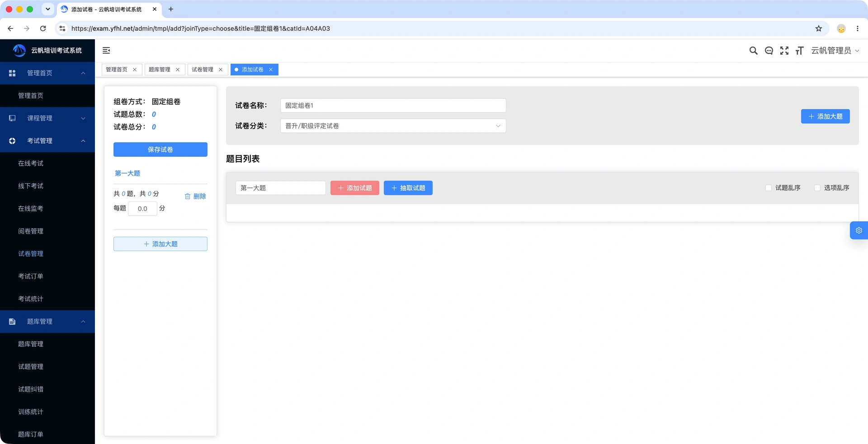Expand the 课程管理 sidebar group

47,118
